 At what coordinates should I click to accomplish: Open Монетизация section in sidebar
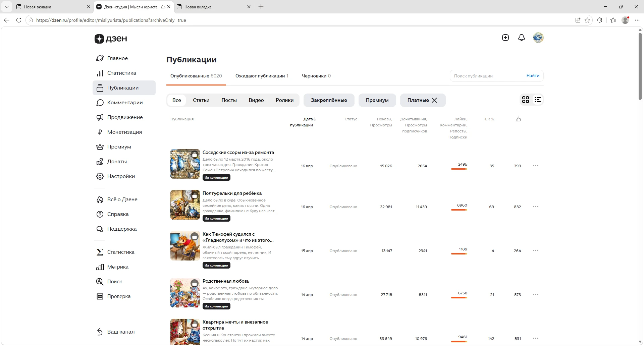tap(124, 132)
